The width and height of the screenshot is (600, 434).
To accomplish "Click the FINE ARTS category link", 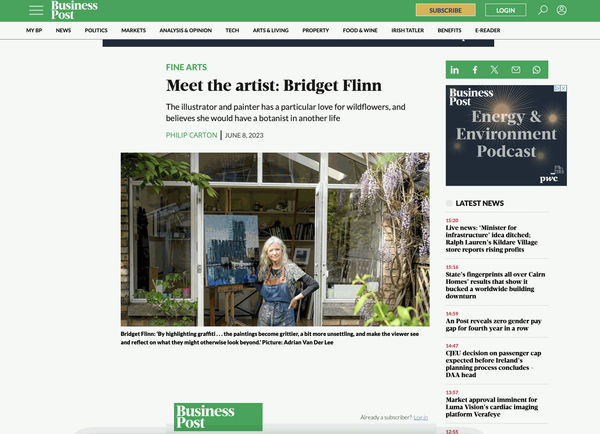I will 186,67.
